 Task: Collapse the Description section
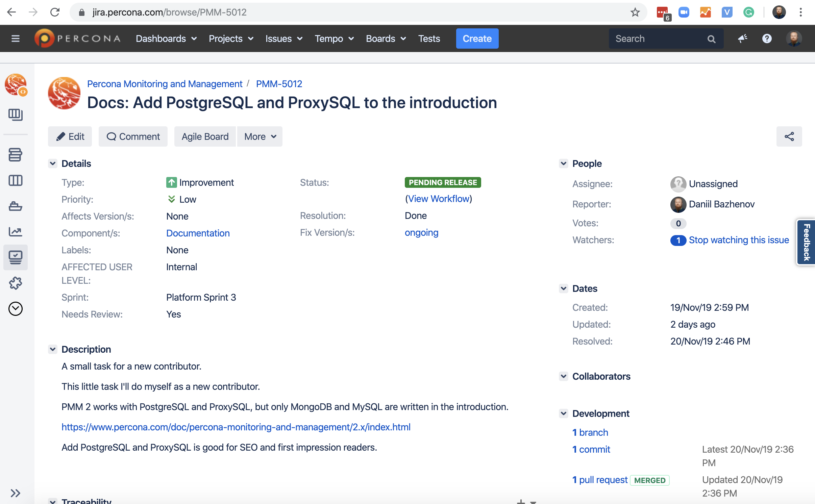point(53,349)
